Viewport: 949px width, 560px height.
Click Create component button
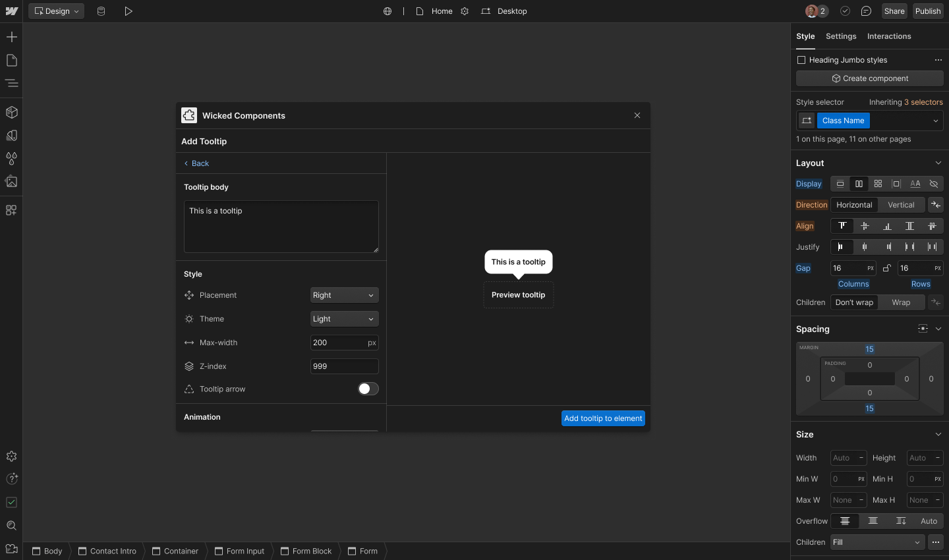pos(870,78)
